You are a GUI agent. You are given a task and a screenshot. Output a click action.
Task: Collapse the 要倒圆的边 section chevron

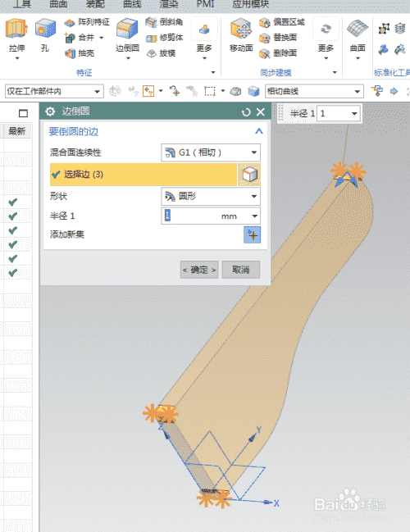tap(259, 131)
